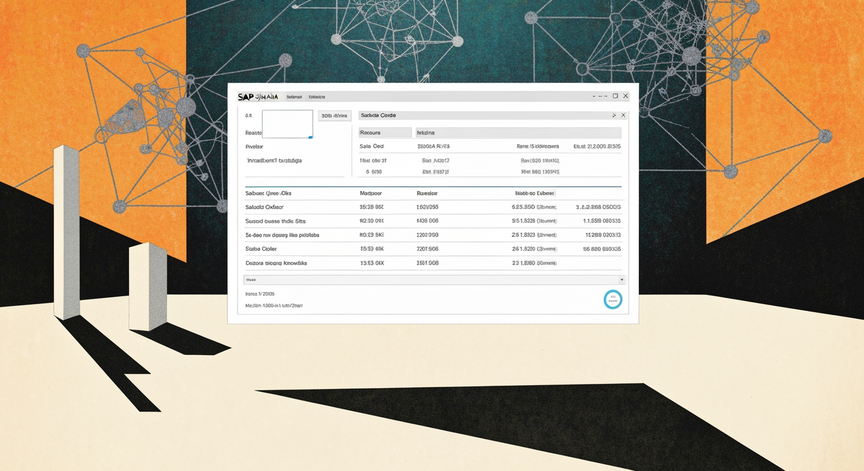
Task: Maximize the SAP window
Action: pos(615,96)
